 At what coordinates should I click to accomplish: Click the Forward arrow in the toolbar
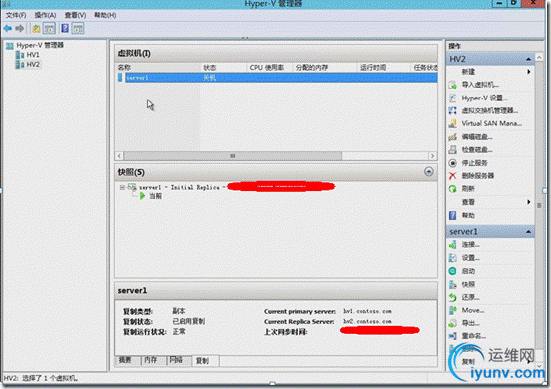coord(20,28)
